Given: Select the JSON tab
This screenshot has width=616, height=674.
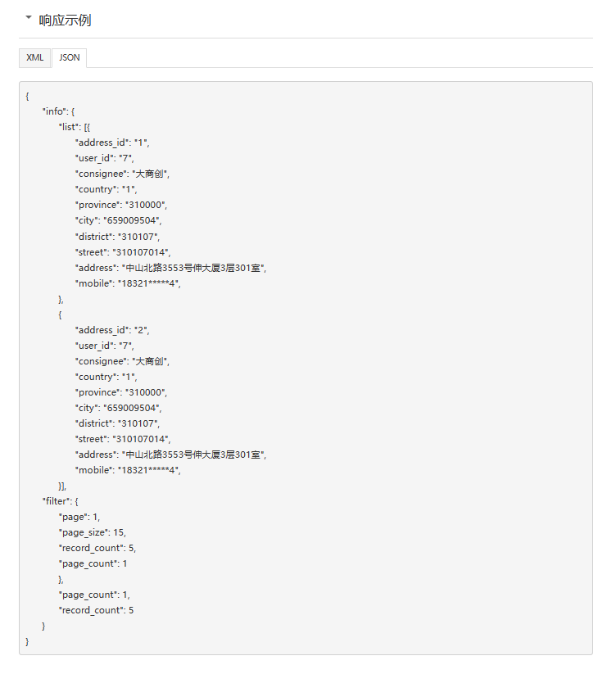Looking at the screenshot, I should tap(69, 57).
